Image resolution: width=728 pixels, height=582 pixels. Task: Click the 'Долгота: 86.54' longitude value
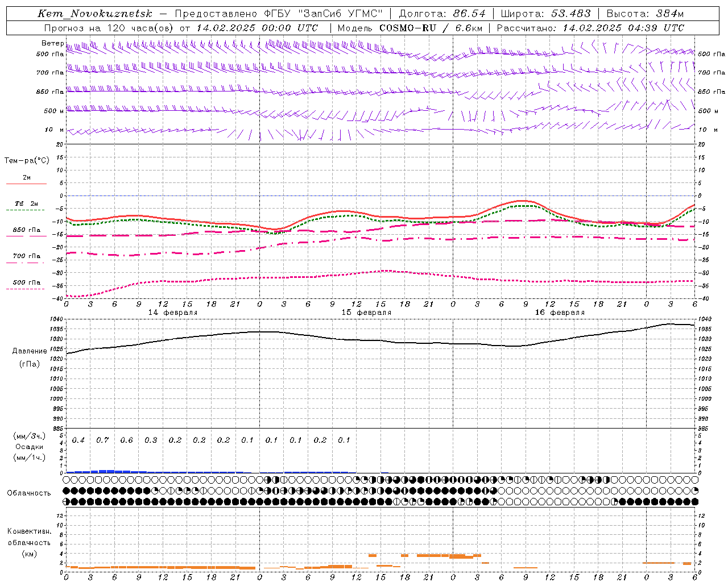[442, 14]
